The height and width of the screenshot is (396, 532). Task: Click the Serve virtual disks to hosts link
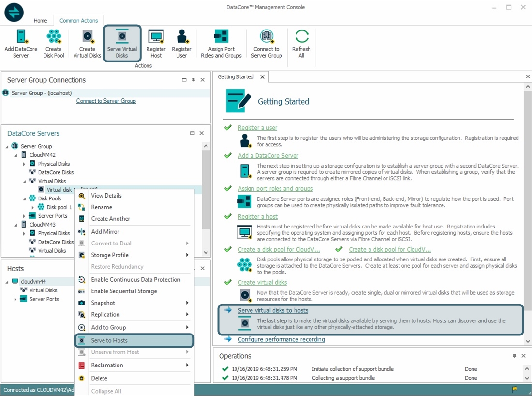[273, 310]
